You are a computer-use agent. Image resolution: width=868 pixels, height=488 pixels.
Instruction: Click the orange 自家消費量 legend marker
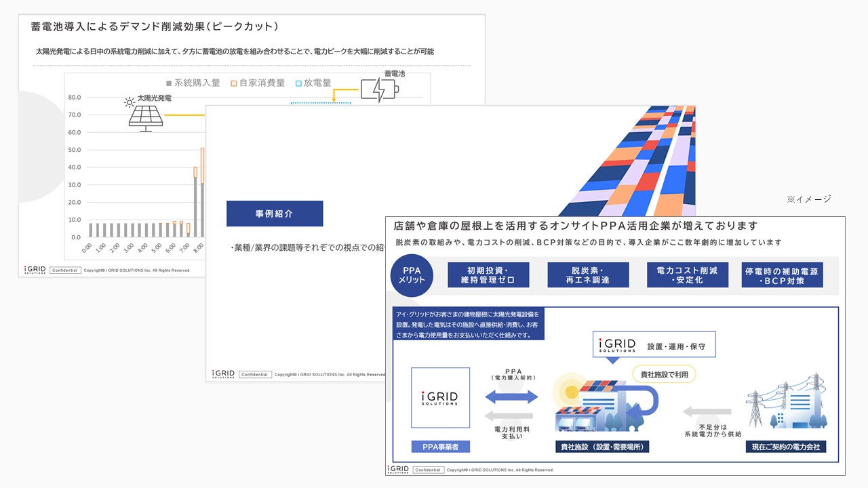(234, 83)
